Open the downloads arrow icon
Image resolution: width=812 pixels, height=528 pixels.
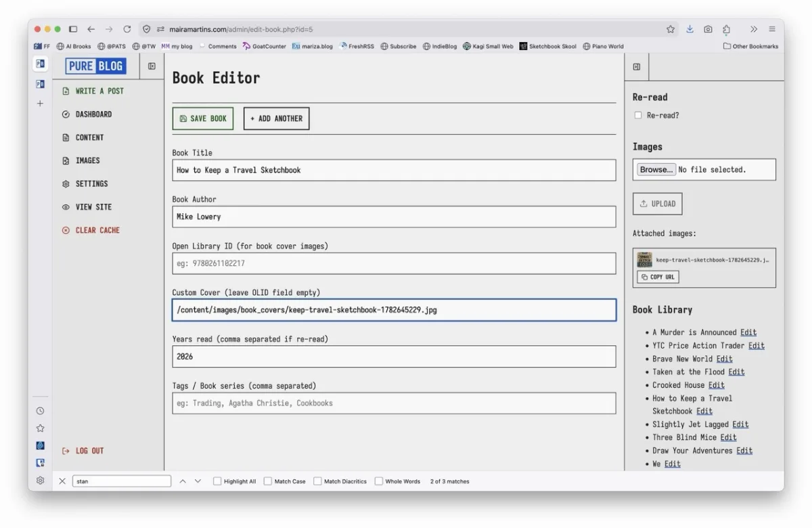690,29
